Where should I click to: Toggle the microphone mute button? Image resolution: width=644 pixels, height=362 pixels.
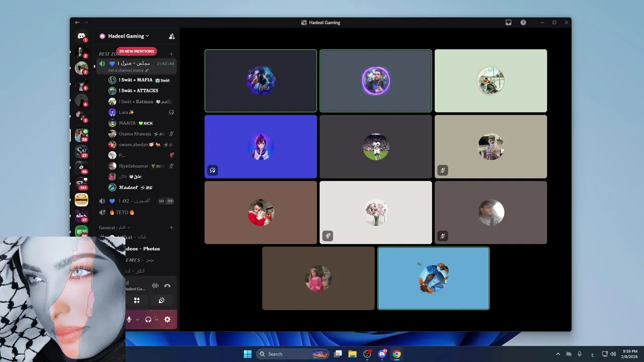point(129,319)
